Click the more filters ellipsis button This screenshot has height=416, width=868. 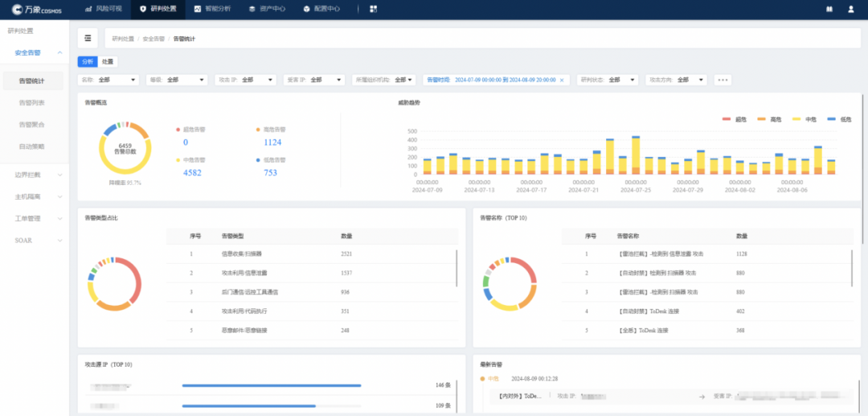tap(723, 80)
